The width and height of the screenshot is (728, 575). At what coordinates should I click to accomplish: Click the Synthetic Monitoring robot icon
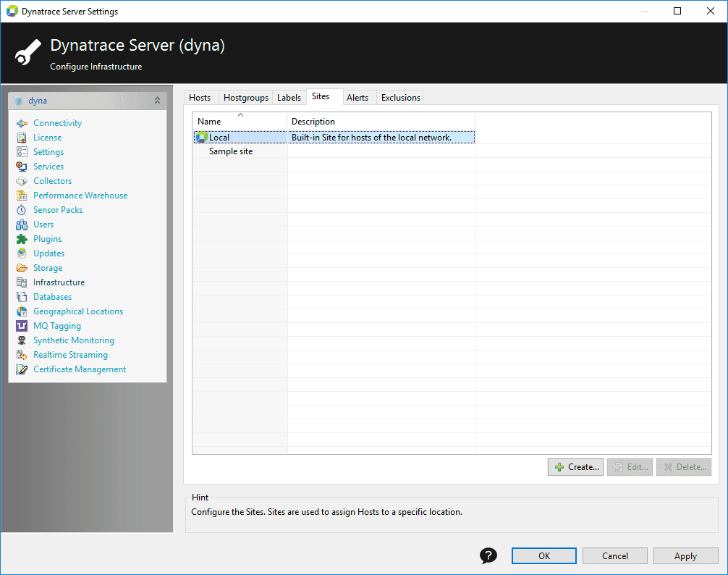coord(22,340)
